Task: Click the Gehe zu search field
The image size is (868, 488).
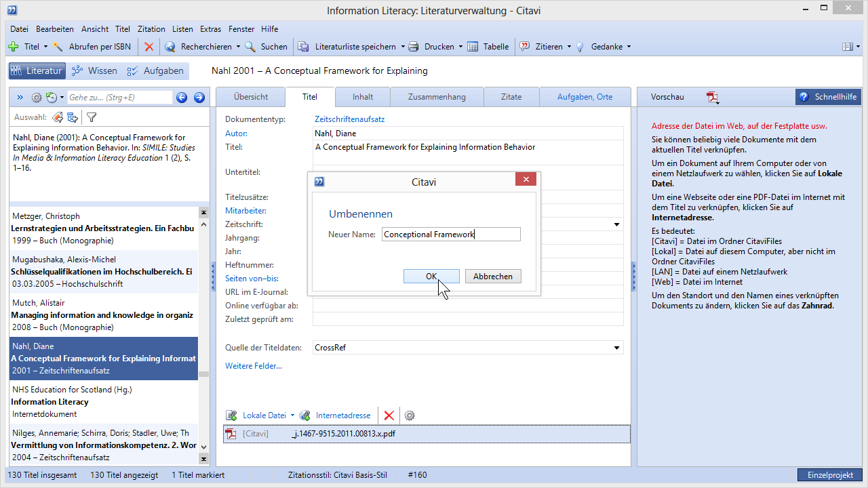Action: tap(119, 98)
